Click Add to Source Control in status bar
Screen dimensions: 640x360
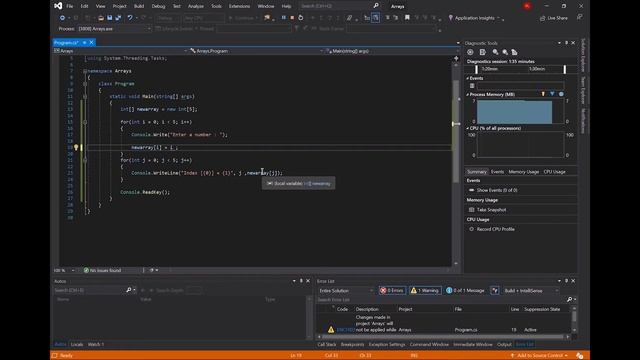tap(539, 356)
